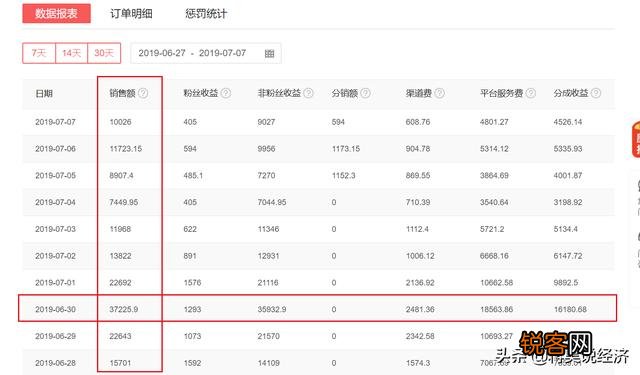This screenshot has width=640, height=375.
Task: Select the date cell 2019-07-02
Action: (56, 256)
